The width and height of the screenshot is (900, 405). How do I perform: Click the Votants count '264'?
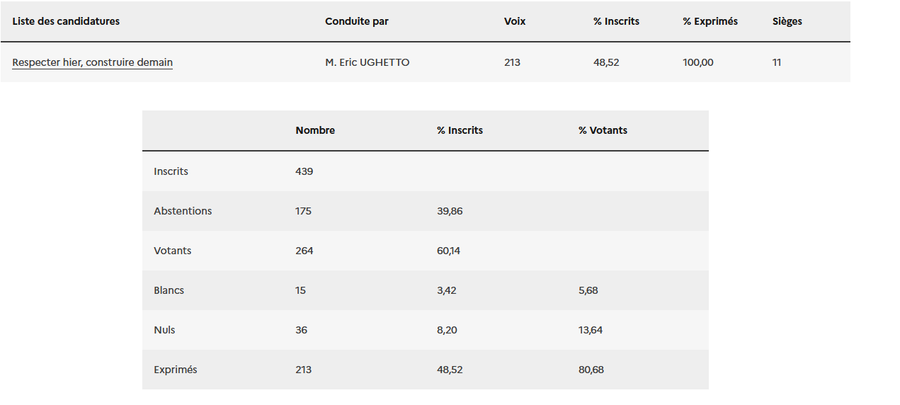(304, 251)
